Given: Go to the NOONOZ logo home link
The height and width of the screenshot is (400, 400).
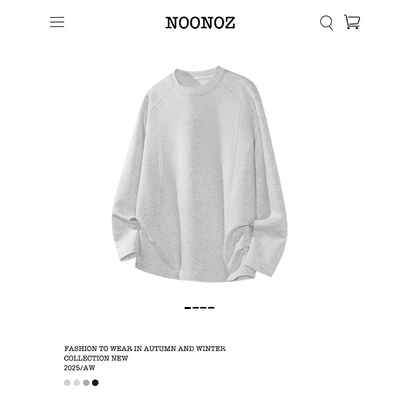Looking at the screenshot, I should pos(200,23).
